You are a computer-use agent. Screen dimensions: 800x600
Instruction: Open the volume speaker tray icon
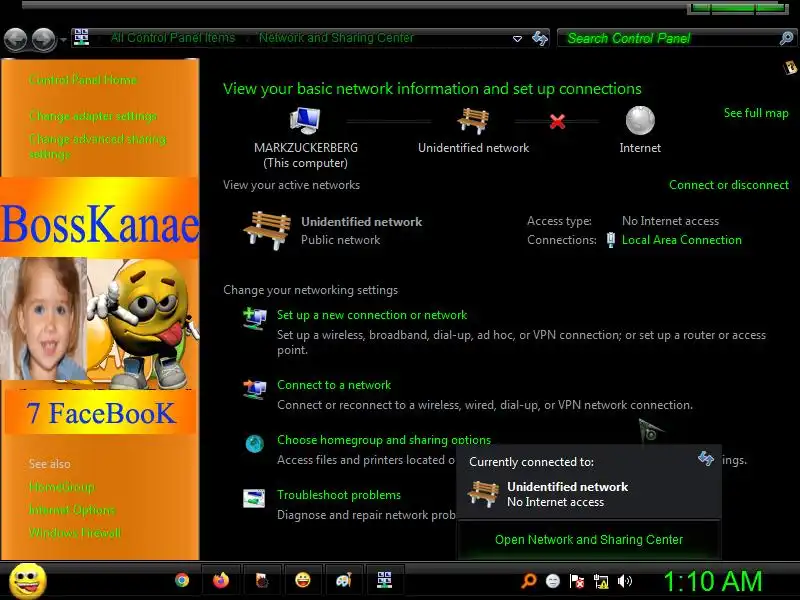(x=624, y=581)
